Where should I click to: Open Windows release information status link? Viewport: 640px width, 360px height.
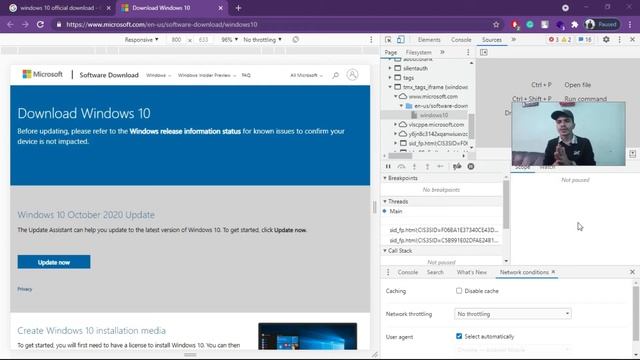pyautogui.click(x=185, y=131)
